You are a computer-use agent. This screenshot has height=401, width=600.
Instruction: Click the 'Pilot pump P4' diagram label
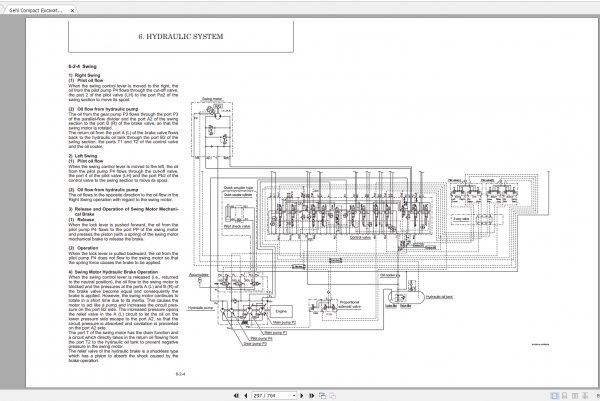tap(261, 339)
